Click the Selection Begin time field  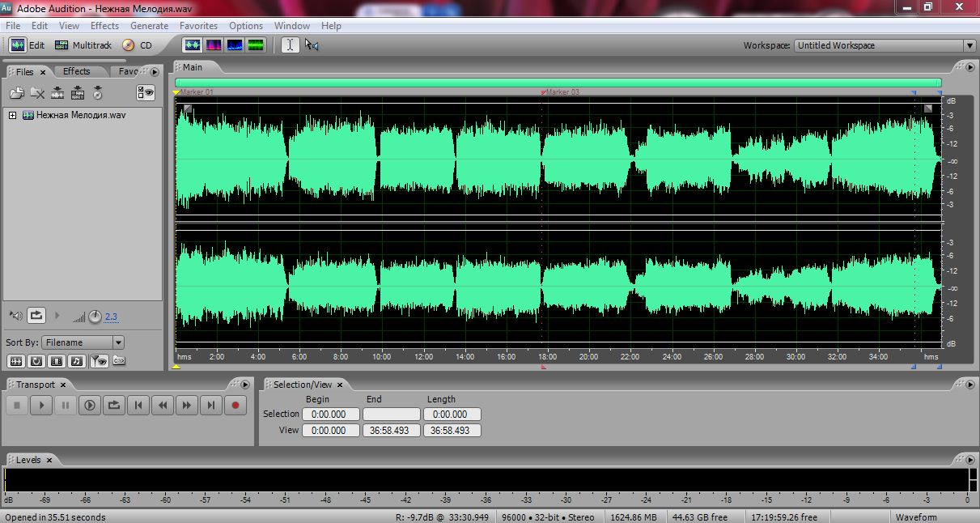[x=329, y=414]
